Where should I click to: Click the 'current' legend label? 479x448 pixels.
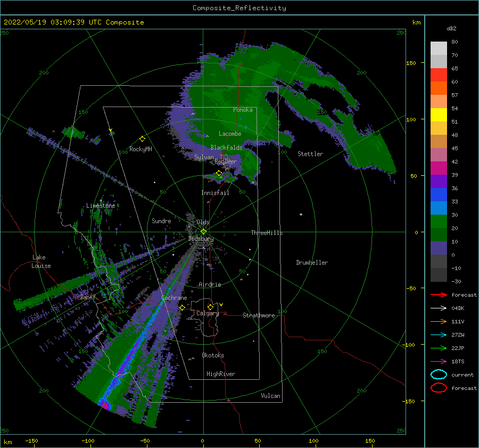[463, 374]
